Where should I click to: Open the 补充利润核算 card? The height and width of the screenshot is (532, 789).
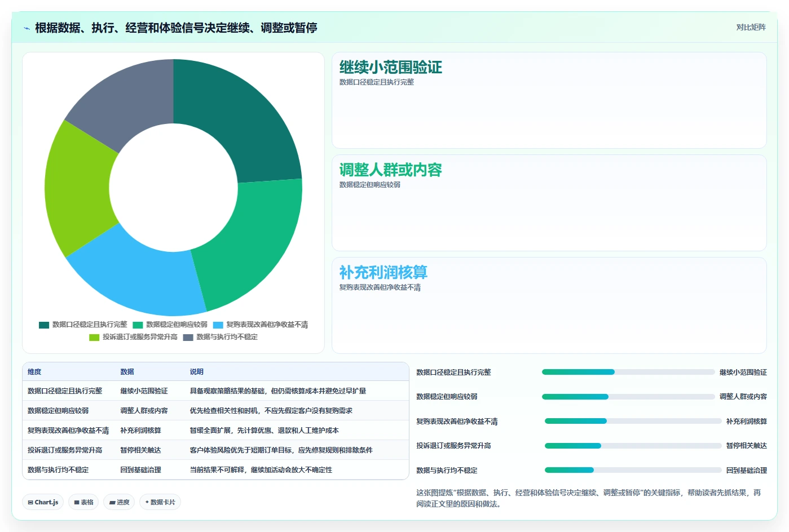549,305
